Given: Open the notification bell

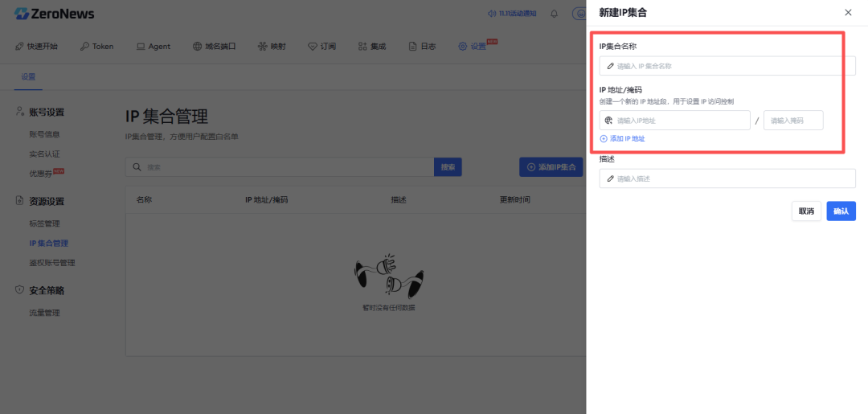Looking at the screenshot, I should pyautogui.click(x=554, y=14).
